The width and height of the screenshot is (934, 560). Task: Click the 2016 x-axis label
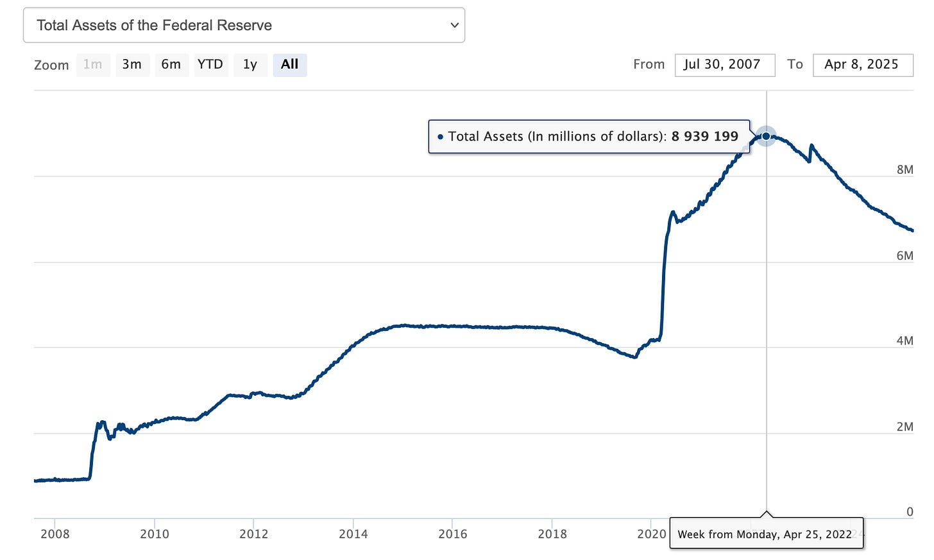453,534
